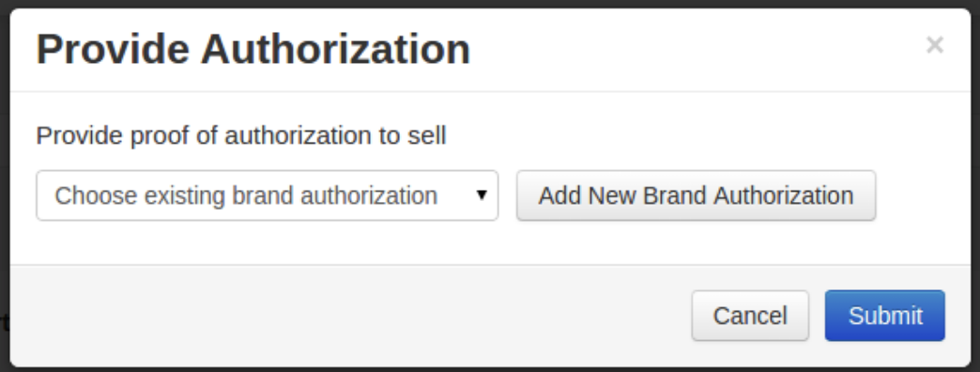Expand the existing brand authorization combo box
Screen dimensions: 980x372
pyautogui.click(x=267, y=195)
